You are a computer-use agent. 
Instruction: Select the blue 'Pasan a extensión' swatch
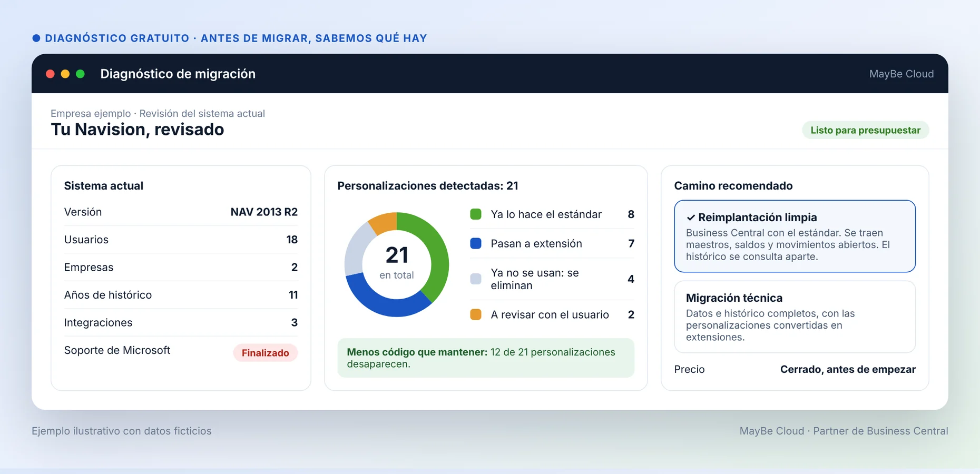476,243
